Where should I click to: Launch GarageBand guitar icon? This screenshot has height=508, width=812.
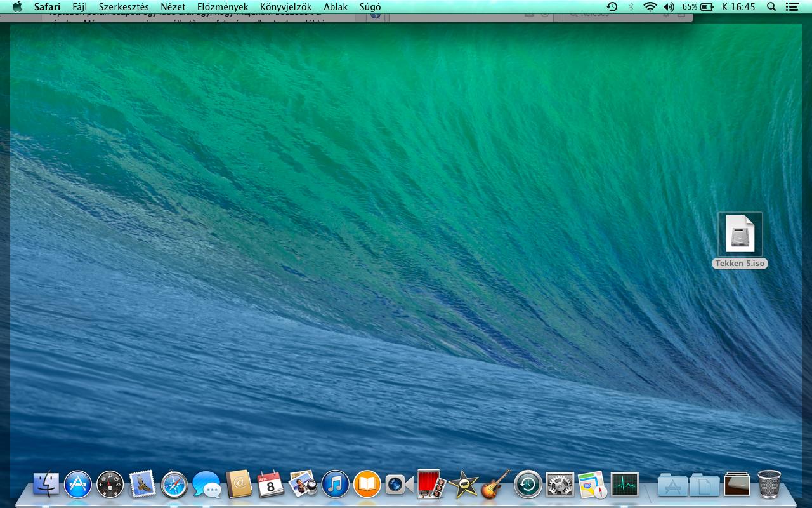click(496, 485)
